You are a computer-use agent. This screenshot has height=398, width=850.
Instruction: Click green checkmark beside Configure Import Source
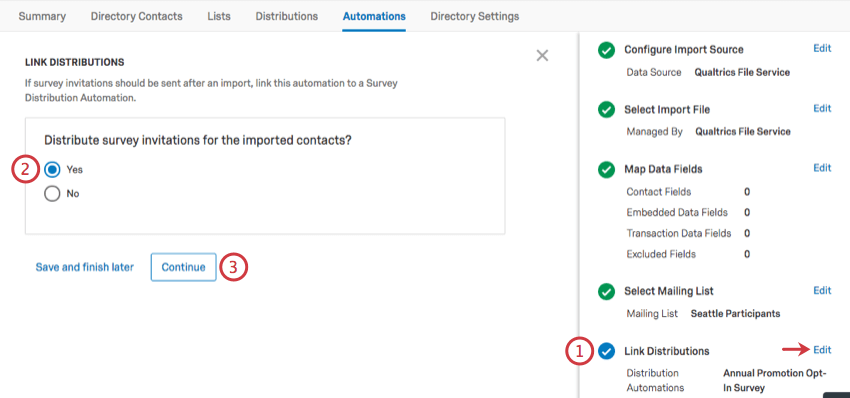[606, 50]
